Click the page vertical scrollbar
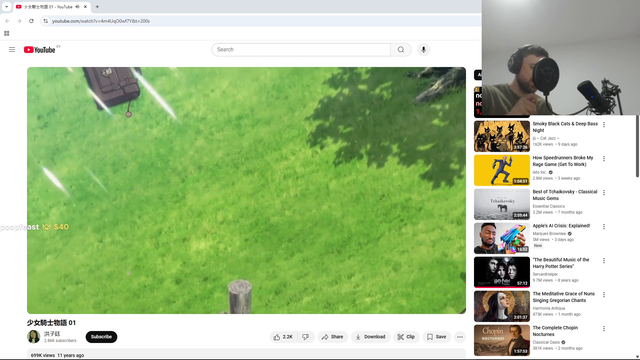This screenshot has width=640, height=360. coord(637,146)
